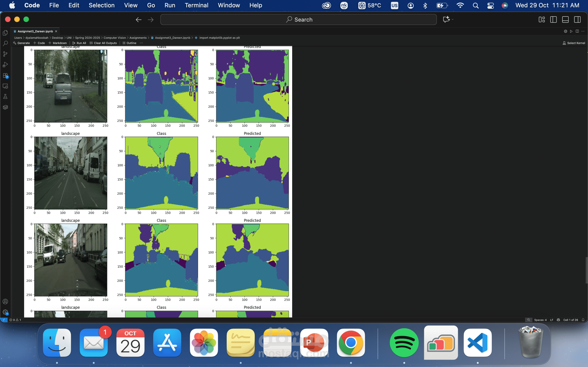Viewport: 588px width, 367px height.
Task: Open the Run and Debug view
Action: 5,64
